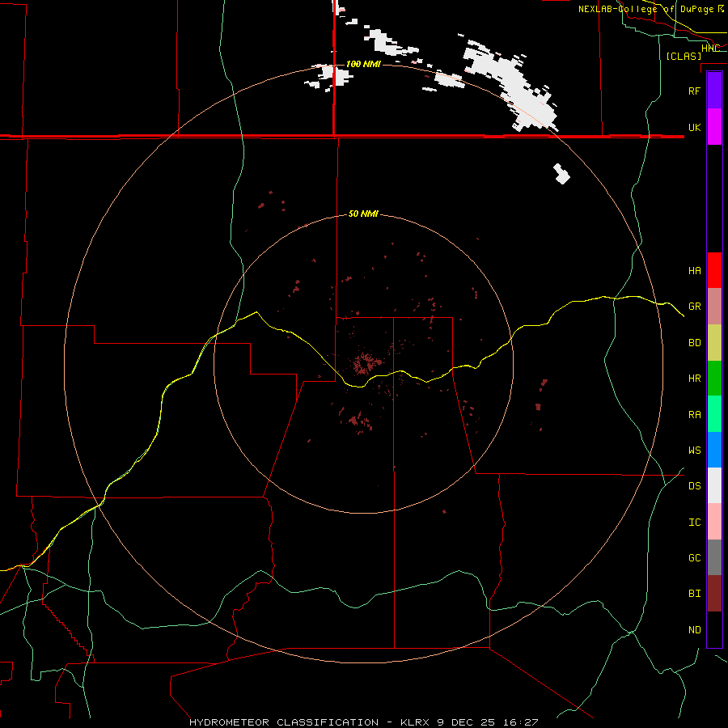Screen dimensions: 728x728
Task: Select the BD yellow legend swatch
Action: click(714, 343)
